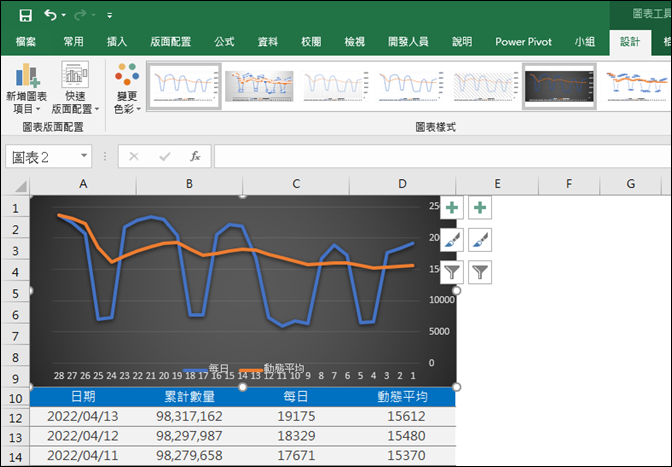The width and height of the screenshot is (672, 467).
Task: Select the 累計數量 header cell
Action: (x=189, y=397)
